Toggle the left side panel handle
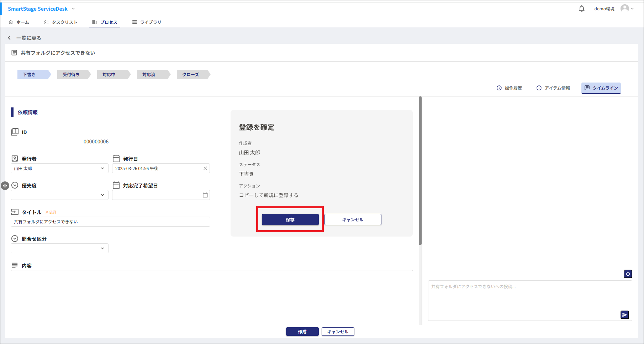644x344 pixels. (x=5, y=186)
